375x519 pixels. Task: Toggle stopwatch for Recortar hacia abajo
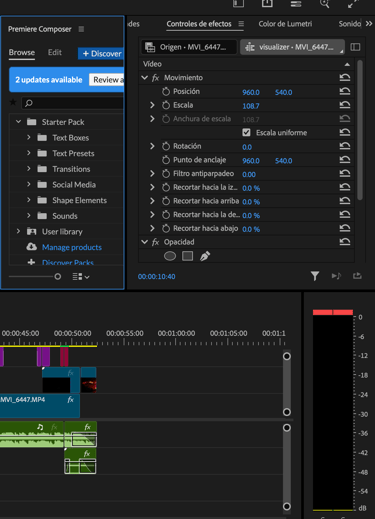point(166,228)
